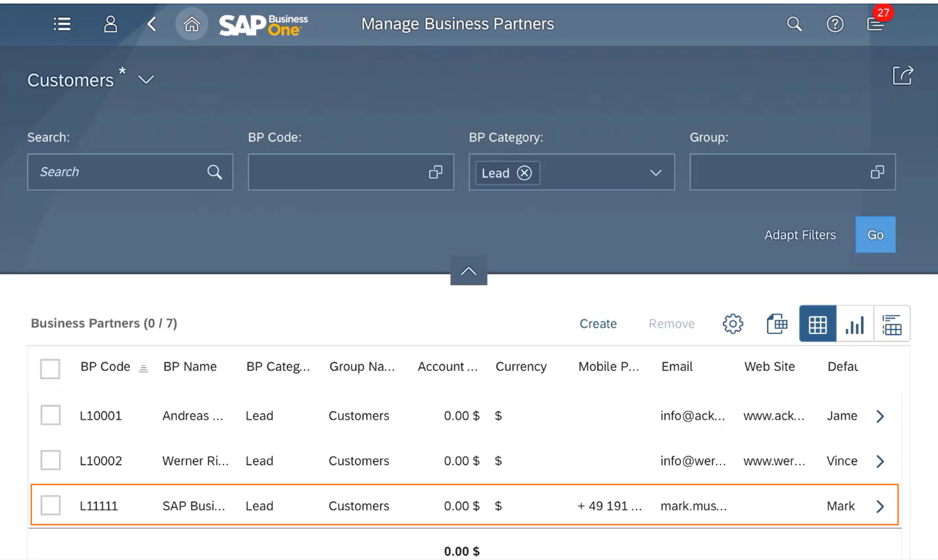The width and height of the screenshot is (938, 560).
Task: Click the share icon in header
Action: click(x=903, y=76)
